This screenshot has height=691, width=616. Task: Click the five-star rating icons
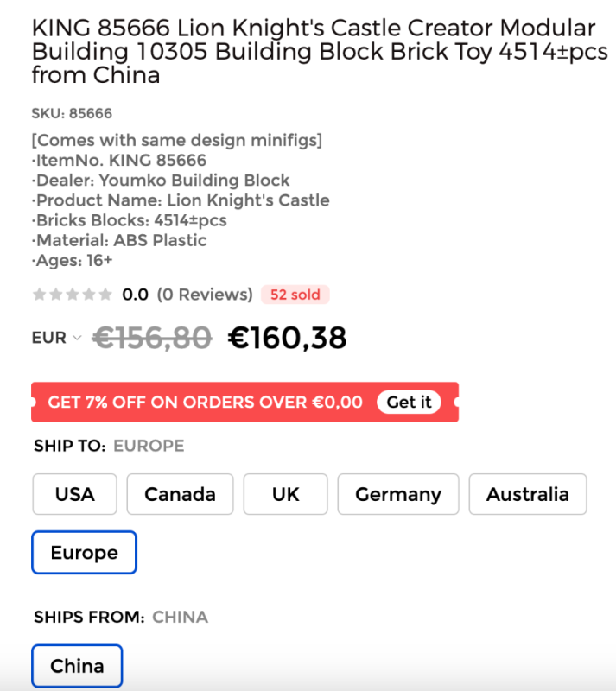pyautogui.click(x=72, y=295)
